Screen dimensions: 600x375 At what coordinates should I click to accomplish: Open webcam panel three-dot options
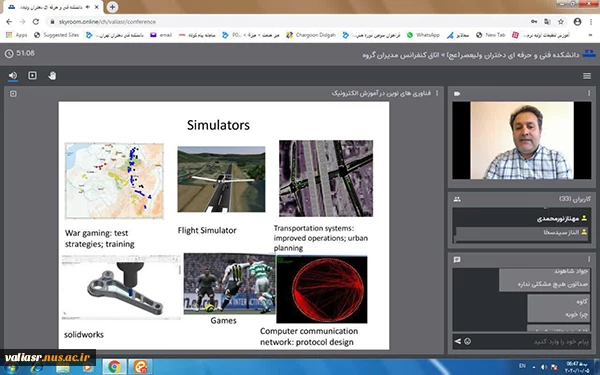(x=589, y=93)
